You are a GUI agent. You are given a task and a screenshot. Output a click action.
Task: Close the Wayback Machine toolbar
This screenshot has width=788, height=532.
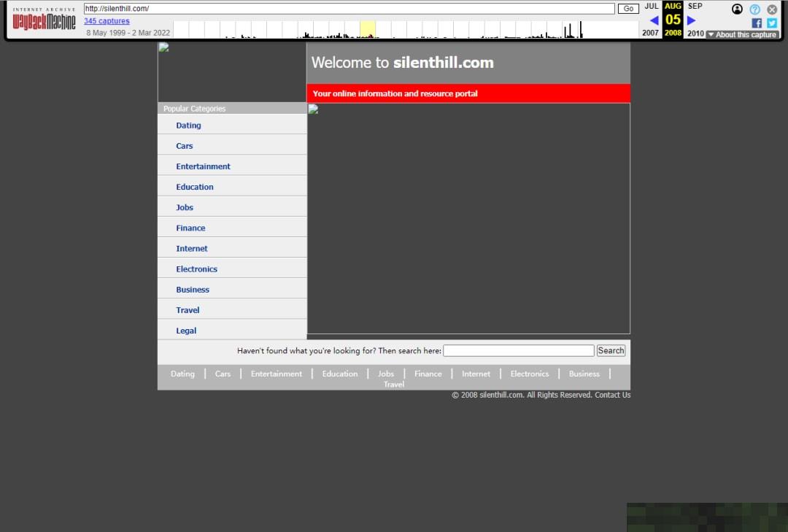point(772,9)
